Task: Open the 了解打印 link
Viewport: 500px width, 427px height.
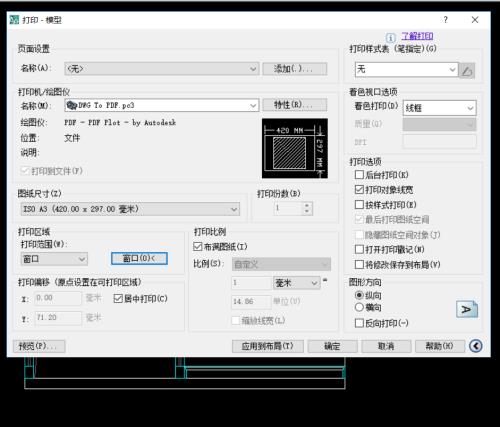Action: [x=417, y=36]
